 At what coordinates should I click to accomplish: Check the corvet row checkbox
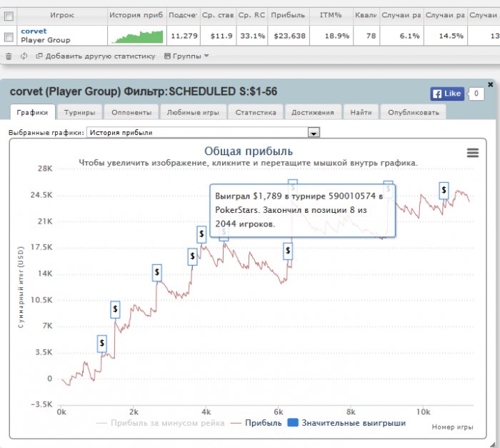pos(9,36)
